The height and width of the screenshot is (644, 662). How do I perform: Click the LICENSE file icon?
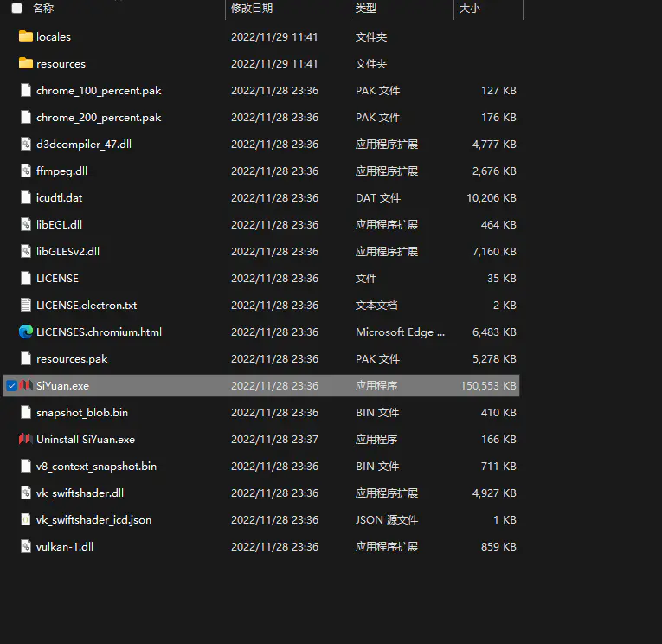pos(26,278)
